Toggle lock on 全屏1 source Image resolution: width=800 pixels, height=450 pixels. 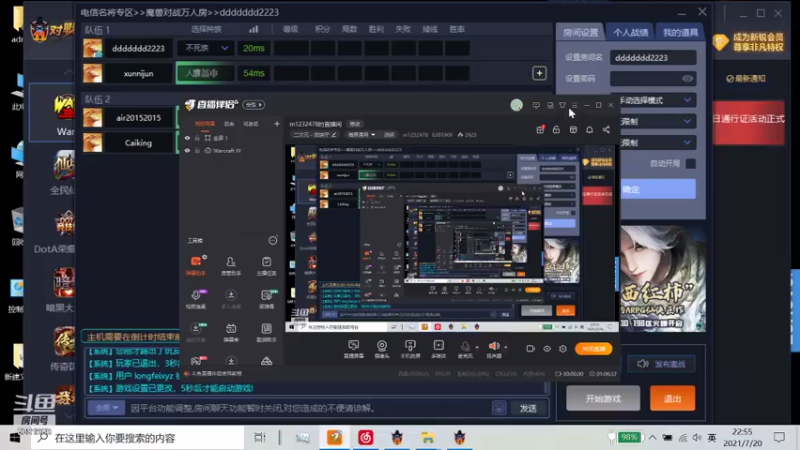pos(197,138)
